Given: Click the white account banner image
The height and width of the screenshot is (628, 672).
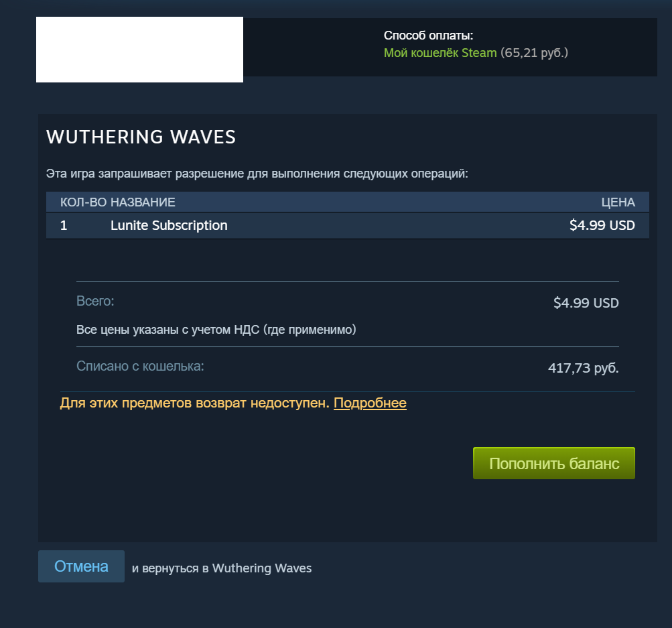Looking at the screenshot, I should pos(140,50).
